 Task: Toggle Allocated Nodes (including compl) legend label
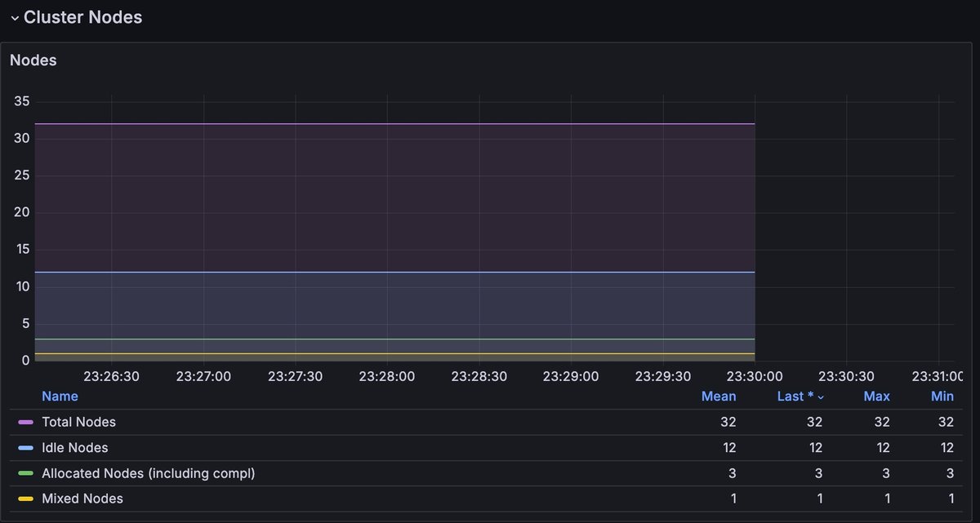point(148,473)
